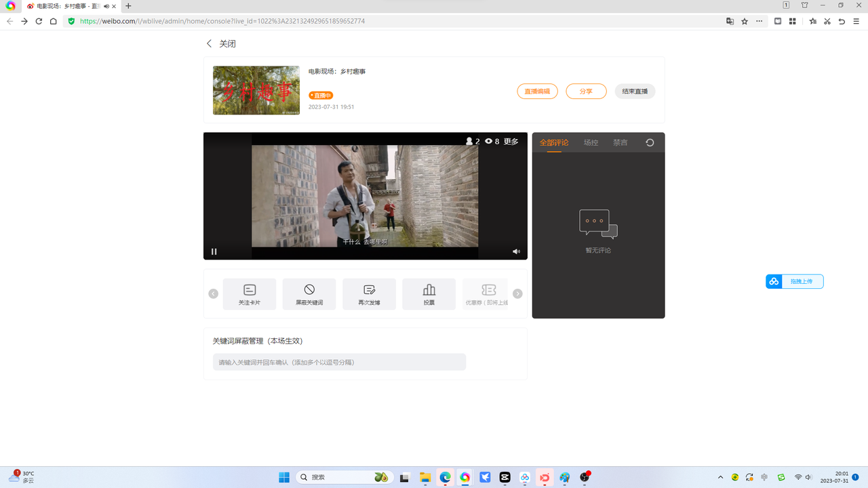The width and height of the screenshot is (868, 488).
Task: Click the 分享 share button
Action: (586, 91)
